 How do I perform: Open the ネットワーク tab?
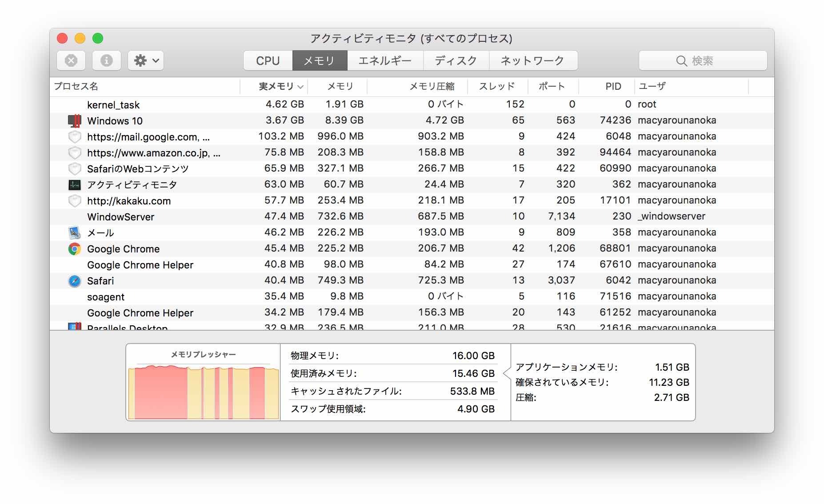[533, 60]
